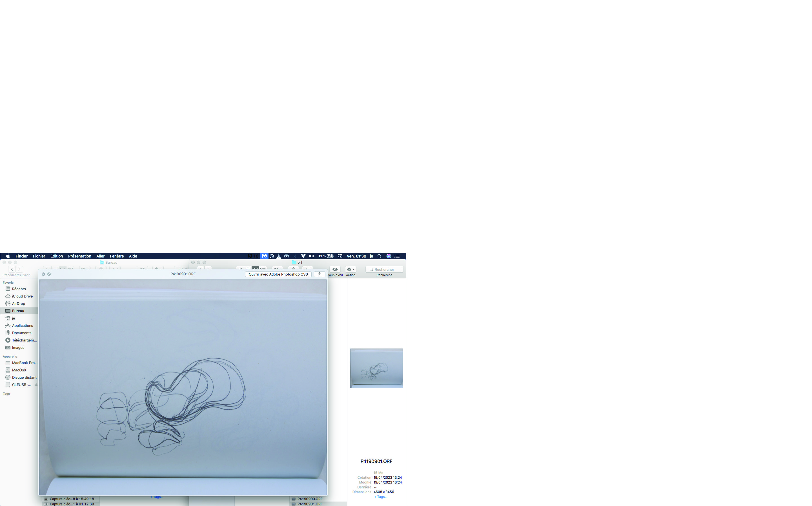Click the Malwarebytes menu bar icon
This screenshot has height=506, width=812.
pyautogui.click(x=264, y=256)
